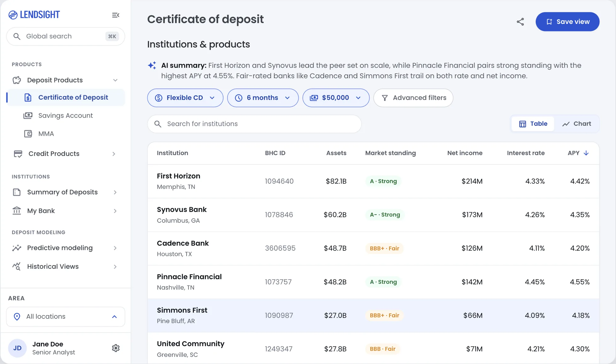Click the A- · Strong standing badge
Viewport: 616px width, 364px height.
click(x=385, y=215)
